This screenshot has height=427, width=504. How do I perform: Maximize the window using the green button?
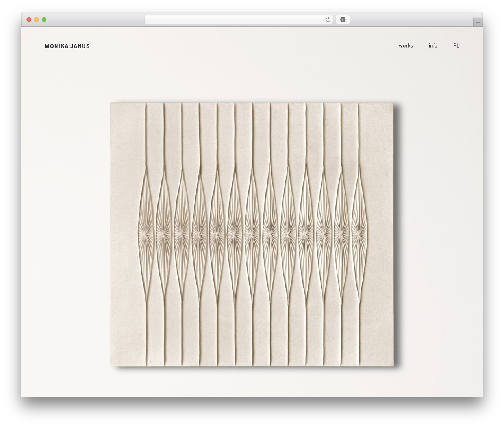click(x=44, y=20)
